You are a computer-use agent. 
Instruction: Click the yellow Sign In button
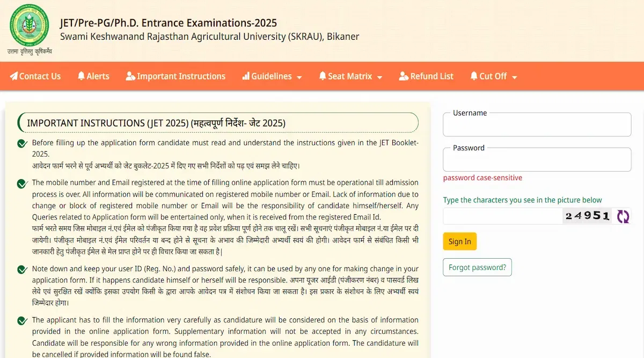coord(459,242)
